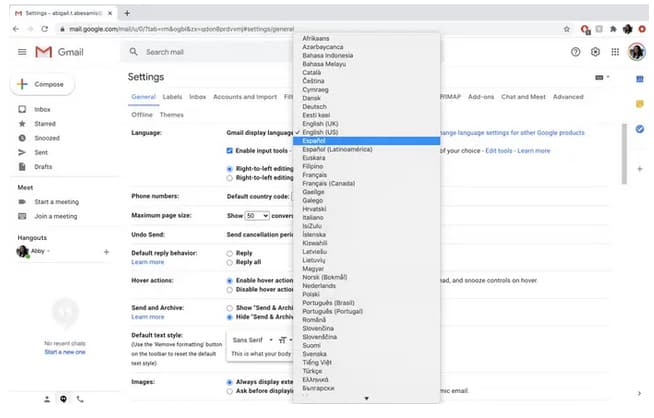Click the Hangouts contacts person icon
Viewport: 654px width, 418px height.
tap(47, 399)
